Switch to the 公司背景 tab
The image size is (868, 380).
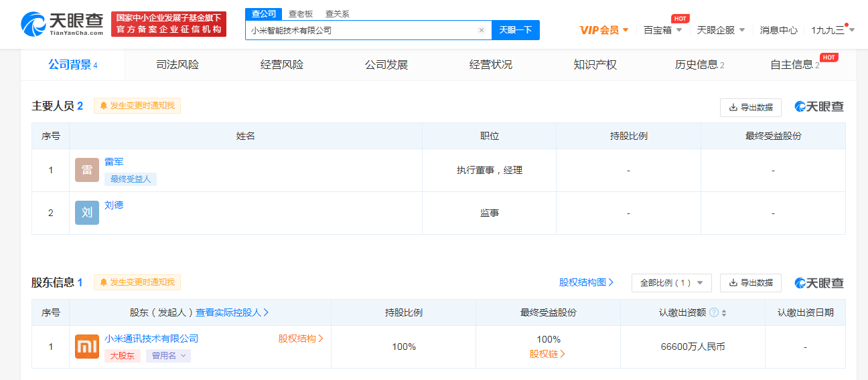coord(73,65)
